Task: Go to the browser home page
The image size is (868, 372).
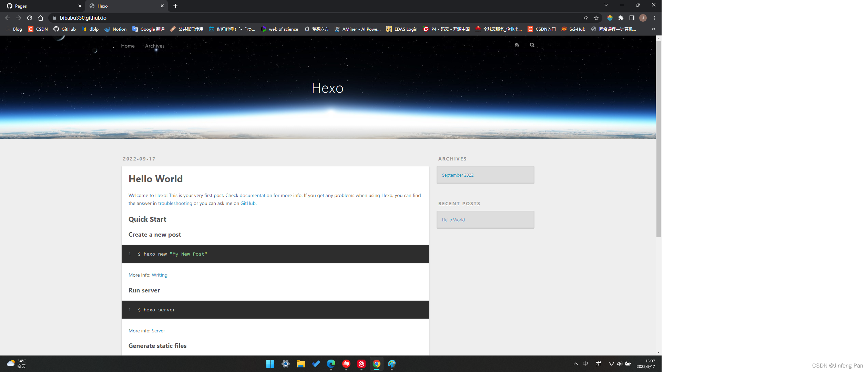Action: [x=41, y=18]
